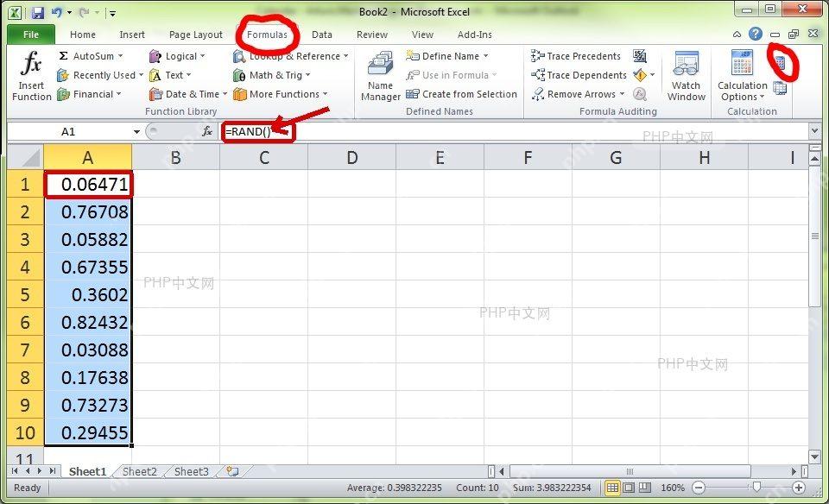Open the AutoSum function button
This screenshot has height=504, width=829.
coord(91,56)
